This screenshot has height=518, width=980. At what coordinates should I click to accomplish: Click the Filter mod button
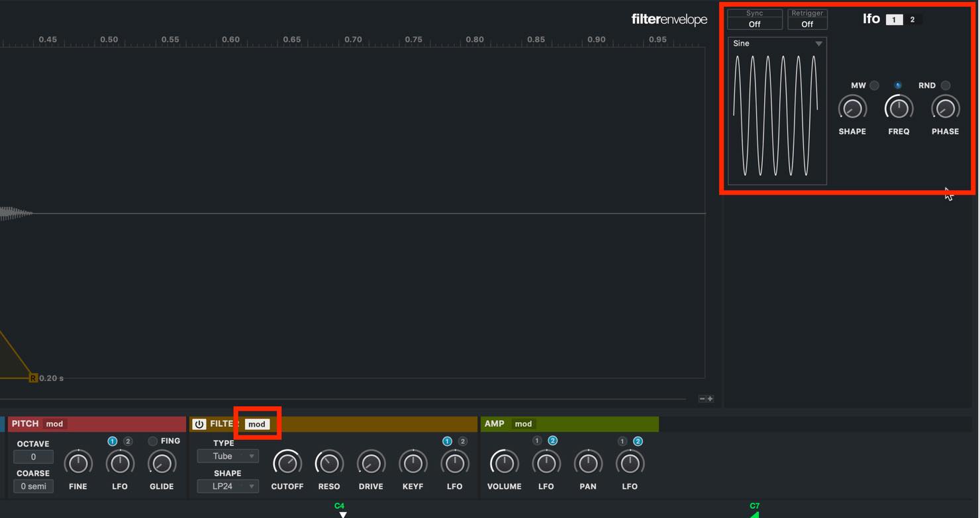[x=257, y=424]
